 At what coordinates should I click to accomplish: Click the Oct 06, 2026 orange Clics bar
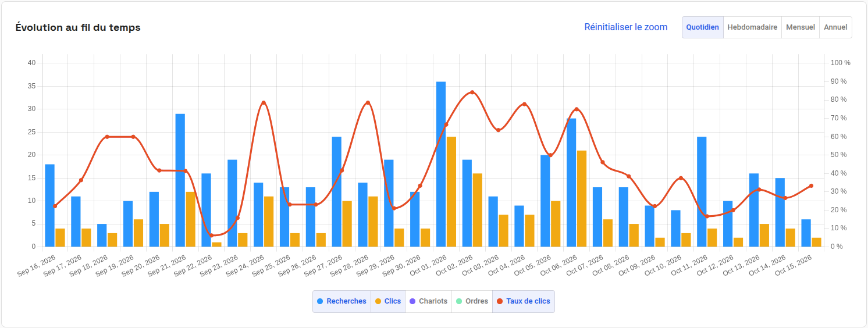(582, 198)
